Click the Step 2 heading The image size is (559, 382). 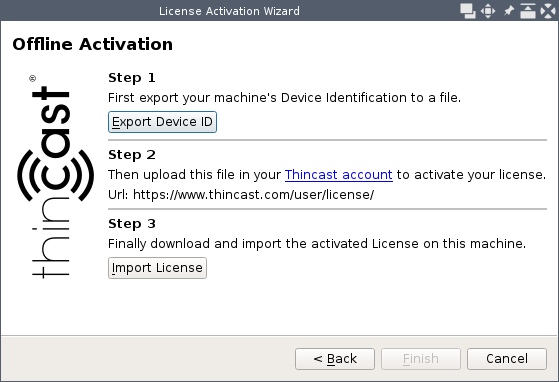pos(132,155)
